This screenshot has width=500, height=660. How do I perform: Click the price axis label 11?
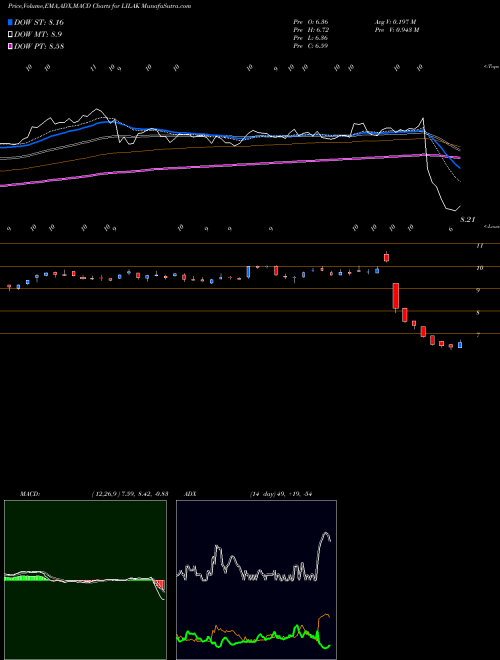tap(479, 246)
